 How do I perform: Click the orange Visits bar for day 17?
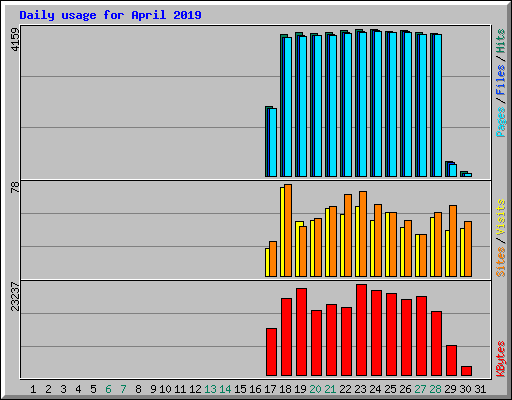click(x=273, y=259)
